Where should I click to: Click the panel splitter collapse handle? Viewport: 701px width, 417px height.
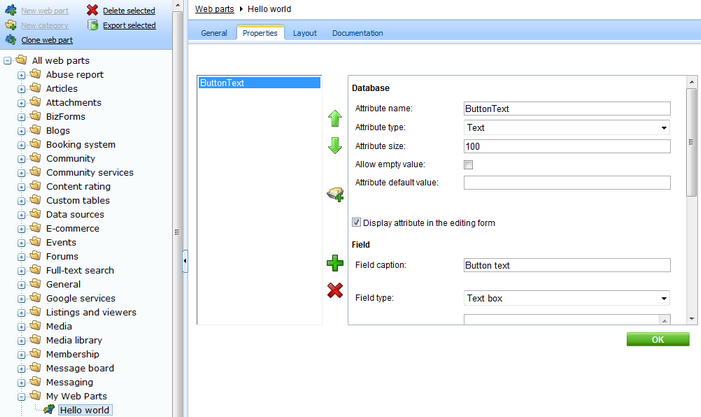point(184,261)
